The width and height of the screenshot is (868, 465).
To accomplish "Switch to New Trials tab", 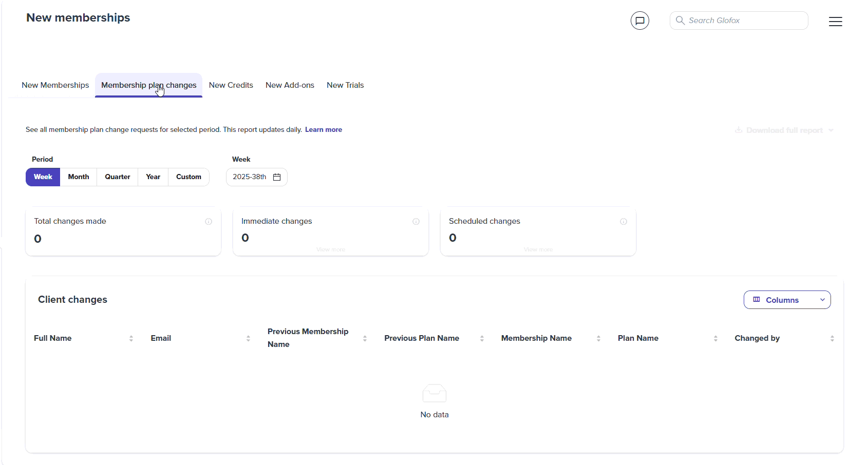I will (345, 85).
